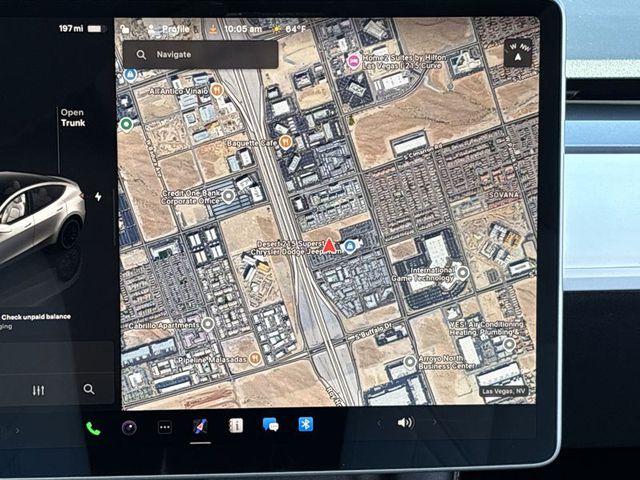Tap the SOVANA neighborhood label

coord(504,195)
